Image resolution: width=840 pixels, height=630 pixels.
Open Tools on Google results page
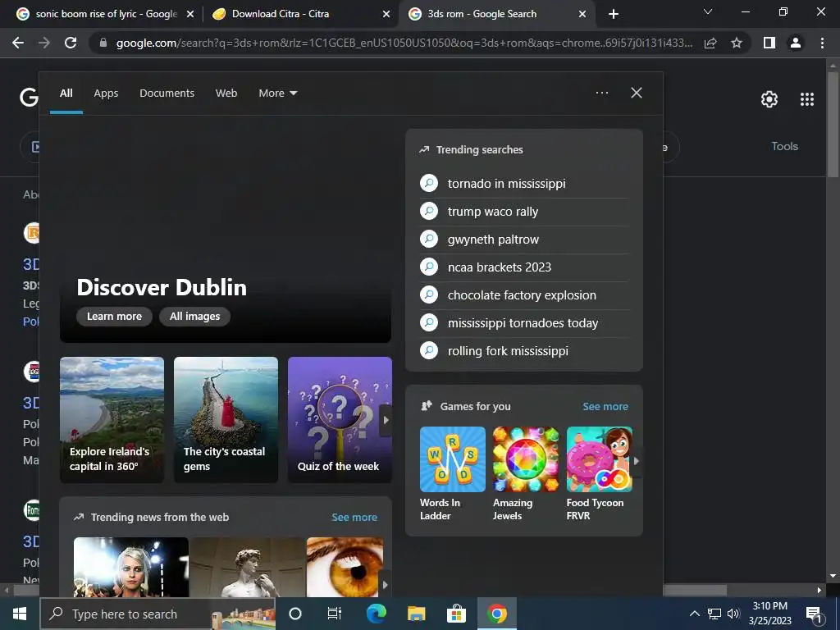tap(784, 146)
